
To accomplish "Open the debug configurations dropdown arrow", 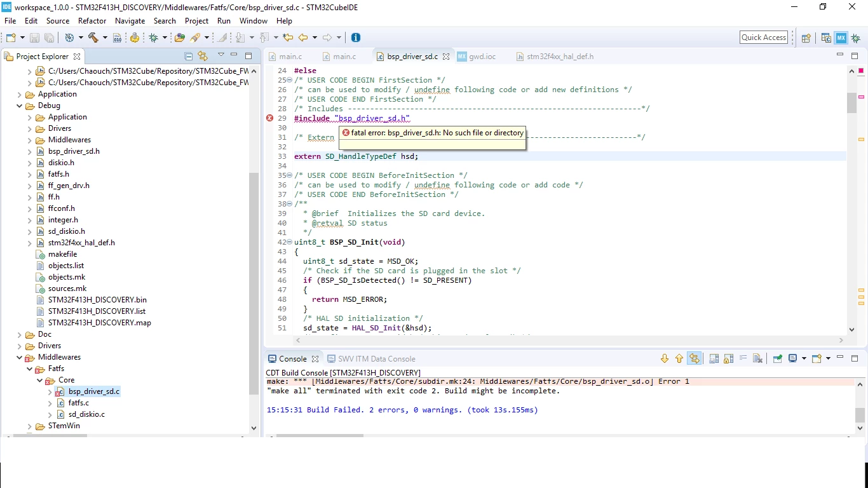I will [x=165, y=37].
